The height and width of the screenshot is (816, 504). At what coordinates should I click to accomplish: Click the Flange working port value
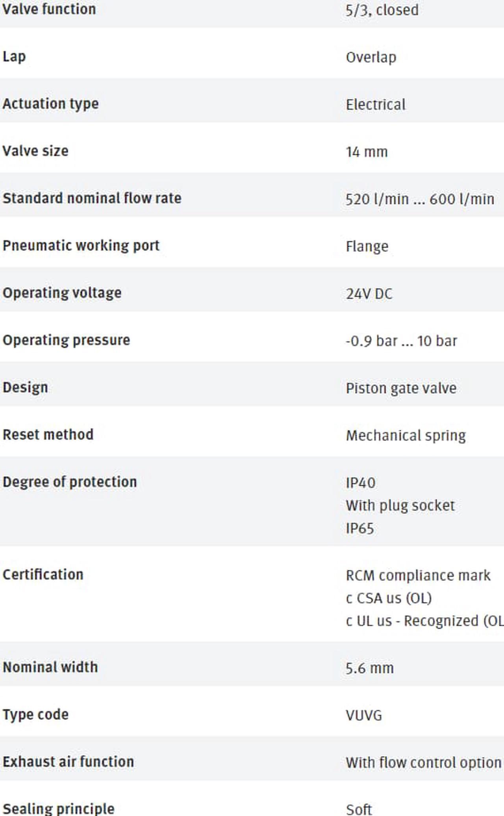pos(367,247)
